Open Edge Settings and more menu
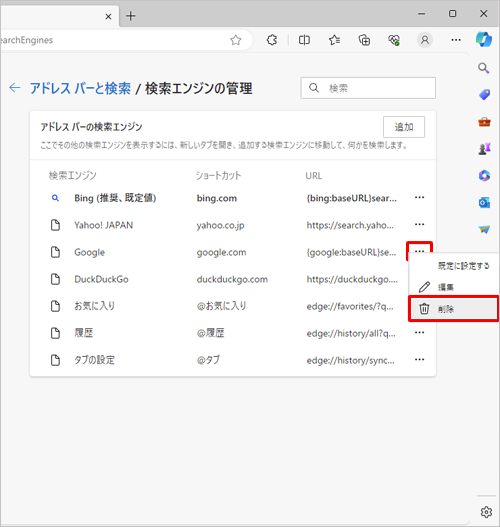 (456, 40)
